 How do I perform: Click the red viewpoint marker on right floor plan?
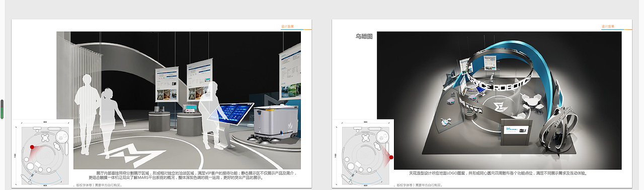(x=391, y=158)
